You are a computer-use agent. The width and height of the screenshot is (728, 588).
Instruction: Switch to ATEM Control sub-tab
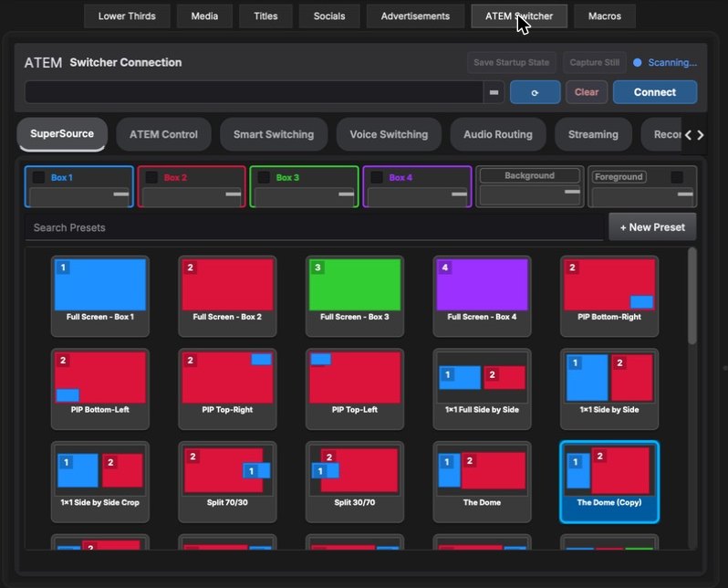coord(163,134)
